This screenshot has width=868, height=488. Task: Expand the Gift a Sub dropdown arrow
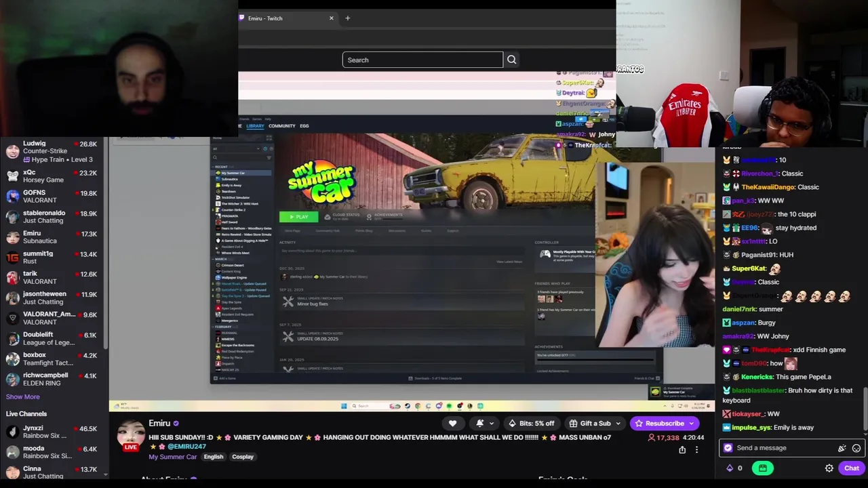tap(618, 424)
